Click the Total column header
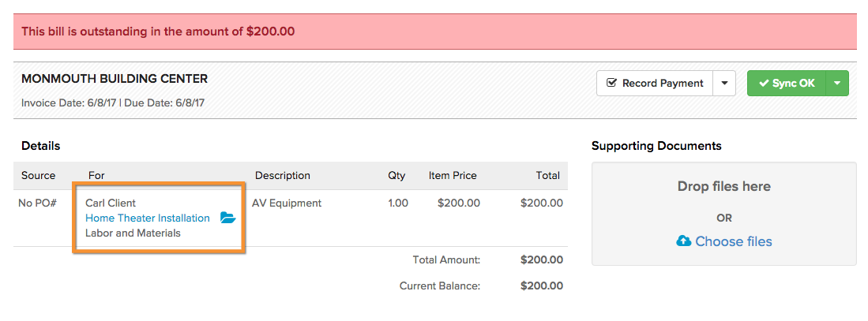Viewport: 868px width, 321px height. [x=547, y=176]
